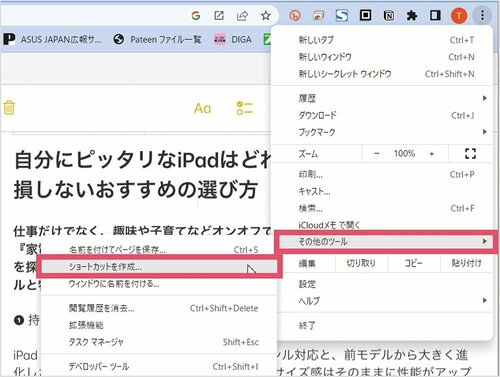Select iCloudメモ で開く
This screenshot has width=500, height=377.
click(382, 225)
